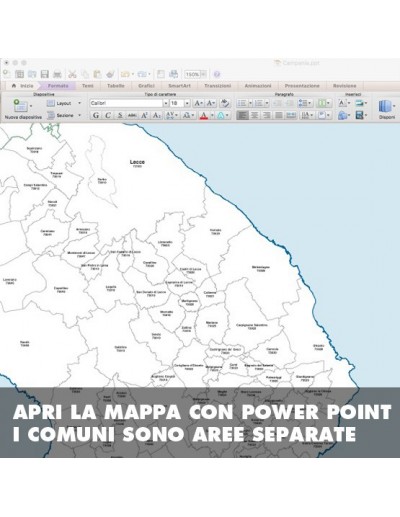Click the Disponi arrange icon
Screen dimensions: 400x517
384,107
